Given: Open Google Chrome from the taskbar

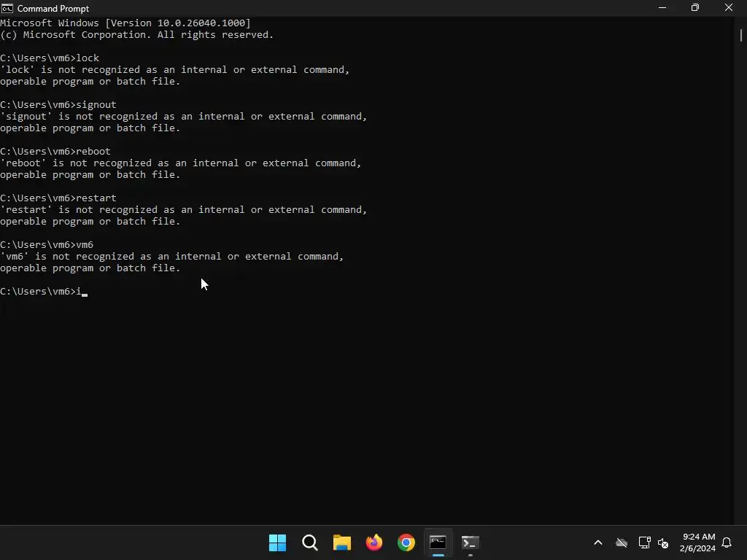Looking at the screenshot, I should point(406,542).
